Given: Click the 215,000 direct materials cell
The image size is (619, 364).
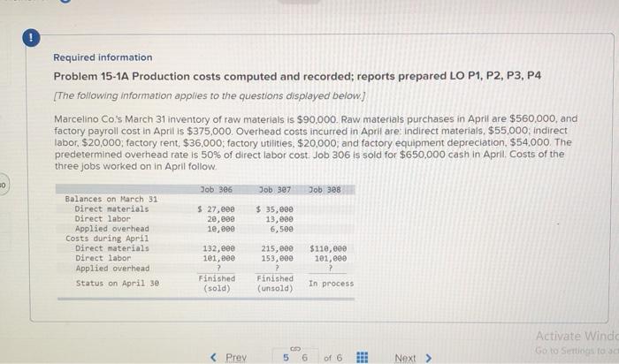Looking at the screenshot, I should coord(277,248).
